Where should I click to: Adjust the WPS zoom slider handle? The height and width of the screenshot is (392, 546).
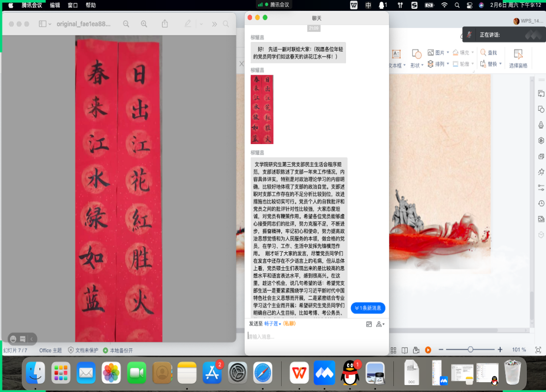(471, 350)
